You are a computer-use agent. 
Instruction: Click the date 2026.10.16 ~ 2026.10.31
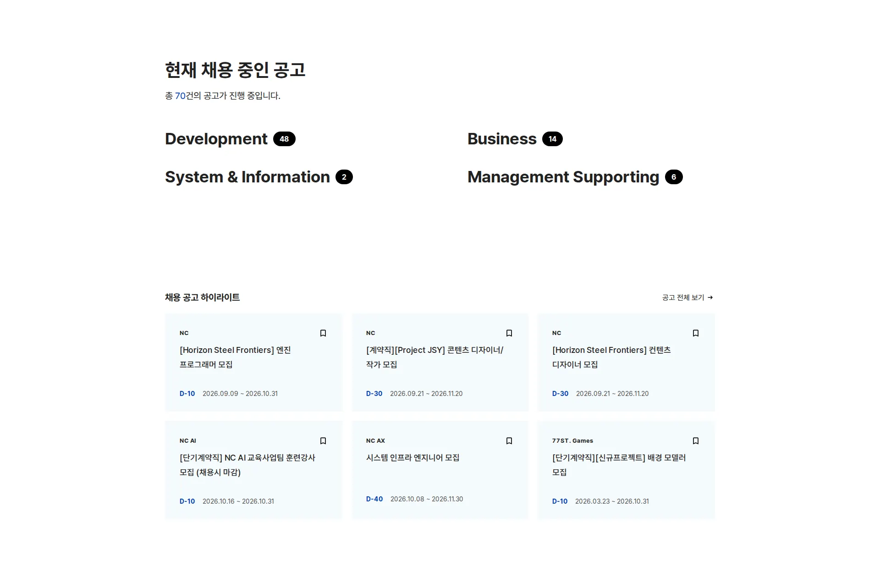(238, 501)
